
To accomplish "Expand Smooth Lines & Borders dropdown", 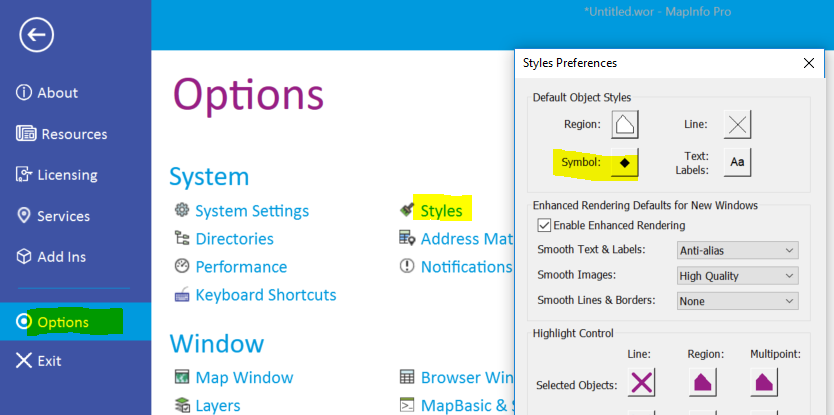I will pyautogui.click(x=737, y=301).
